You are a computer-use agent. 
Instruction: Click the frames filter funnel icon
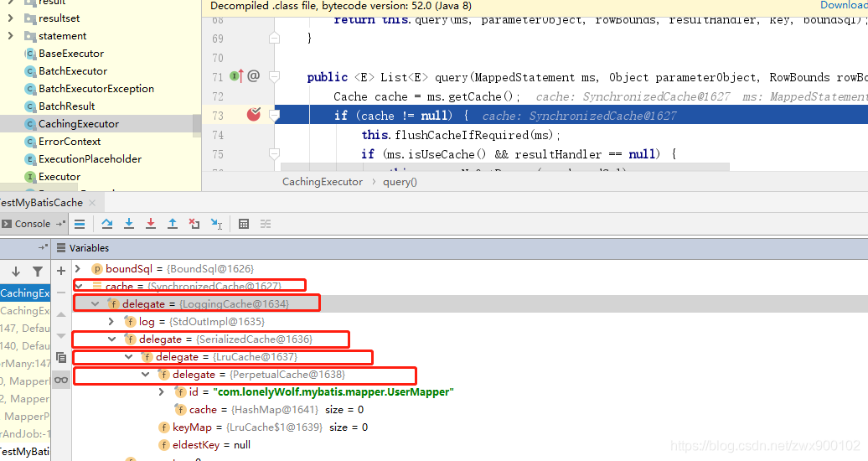click(x=38, y=271)
